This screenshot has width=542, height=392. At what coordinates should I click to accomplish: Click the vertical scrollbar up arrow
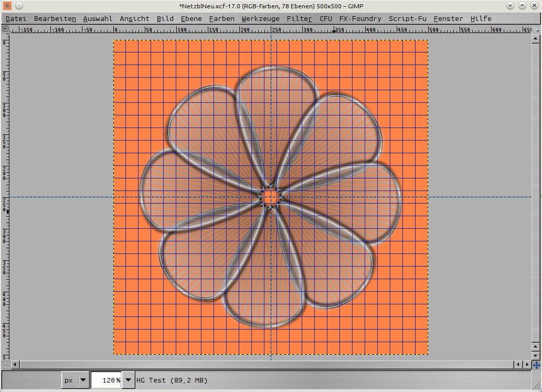point(536,39)
